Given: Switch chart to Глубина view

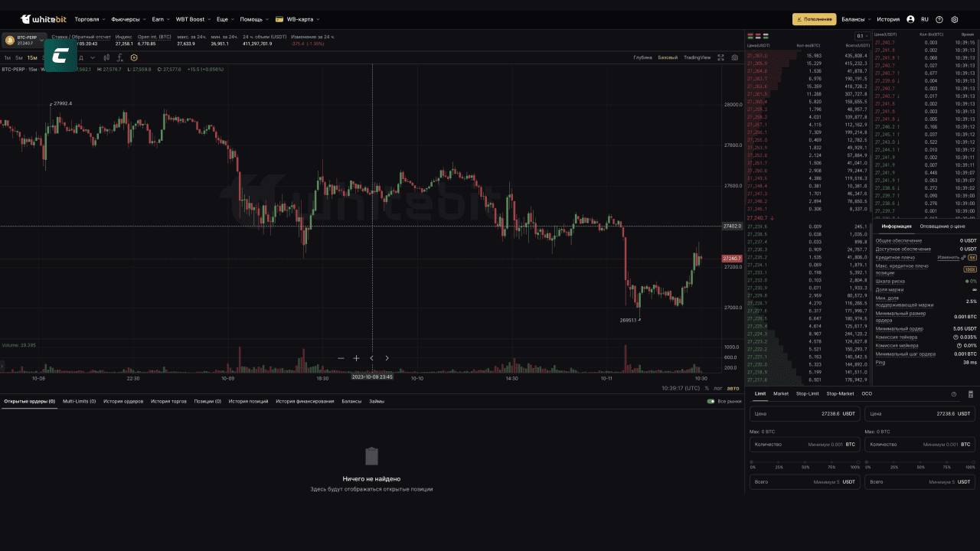Looking at the screenshot, I should (642, 57).
